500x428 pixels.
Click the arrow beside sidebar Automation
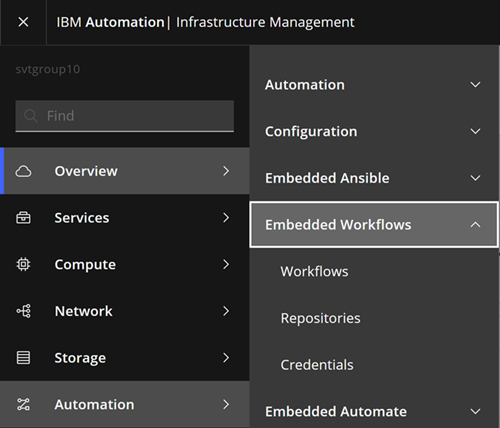click(226, 404)
